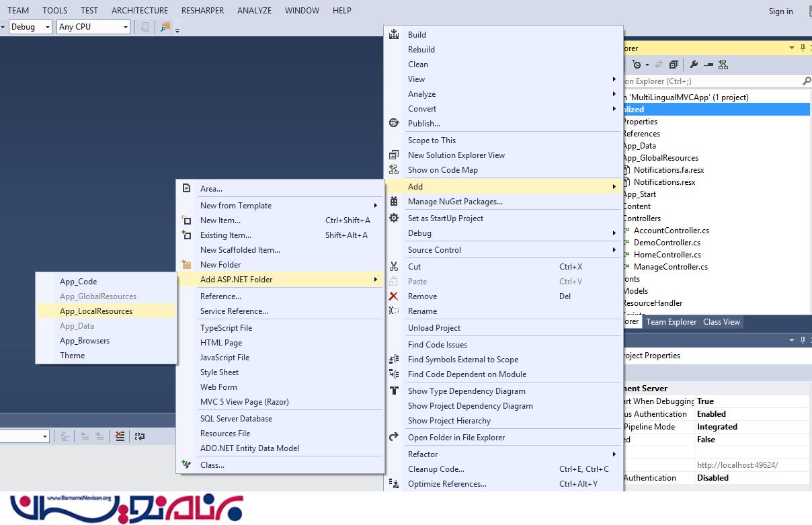Select App_LocalResources from the folder submenu
The image size is (812, 525).
click(x=96, y=311)
